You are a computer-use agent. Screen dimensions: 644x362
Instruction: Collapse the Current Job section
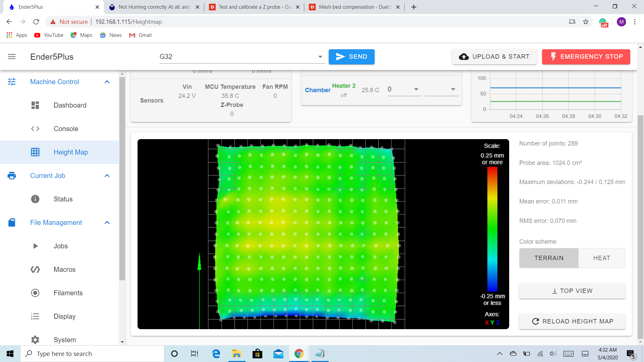(x=107, y=176)
